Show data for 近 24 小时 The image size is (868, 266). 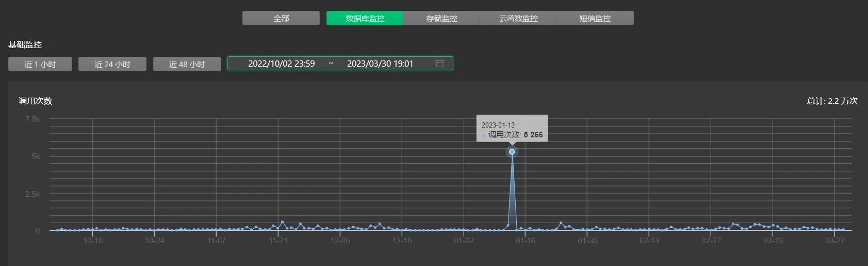click(112, 64)
